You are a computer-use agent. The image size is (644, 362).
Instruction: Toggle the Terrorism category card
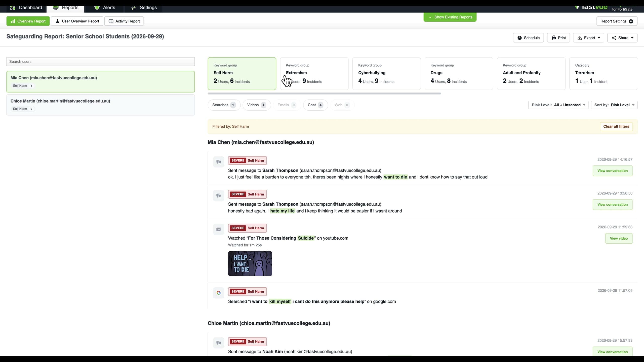pyautogui.click(x=603, y=74)
